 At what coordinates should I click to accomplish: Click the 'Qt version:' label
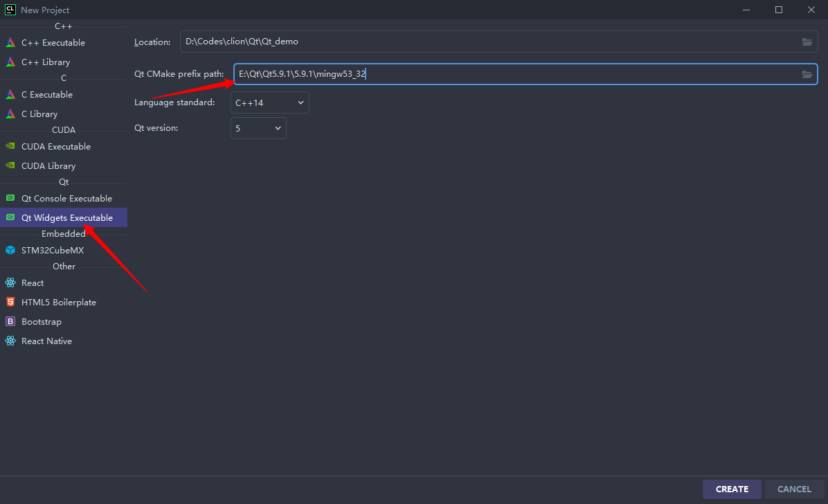click(156, 128)
